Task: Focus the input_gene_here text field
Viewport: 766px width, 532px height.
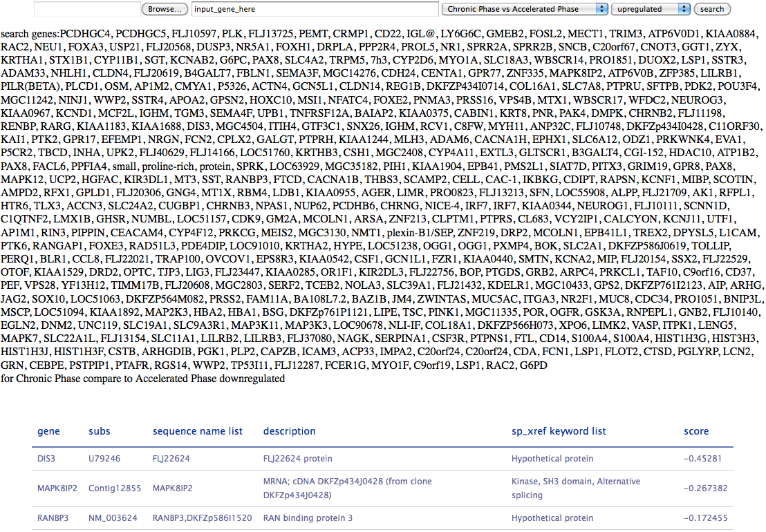Action: (x=315, y=9)
